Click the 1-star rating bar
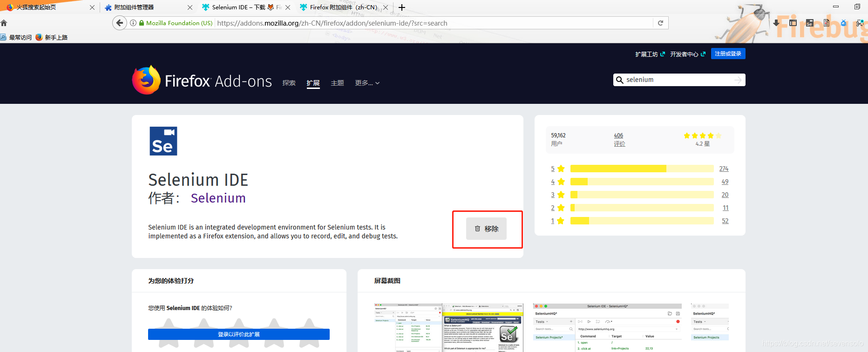The width and height of the screenshot is (868, 352). [642, 221]
